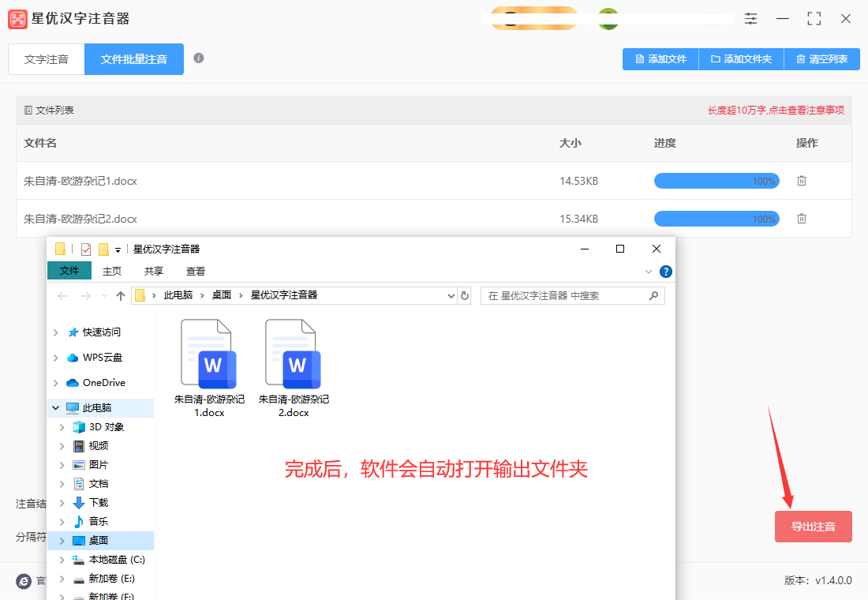Expand the 3D 对象 tree node

tap(62, 427)
